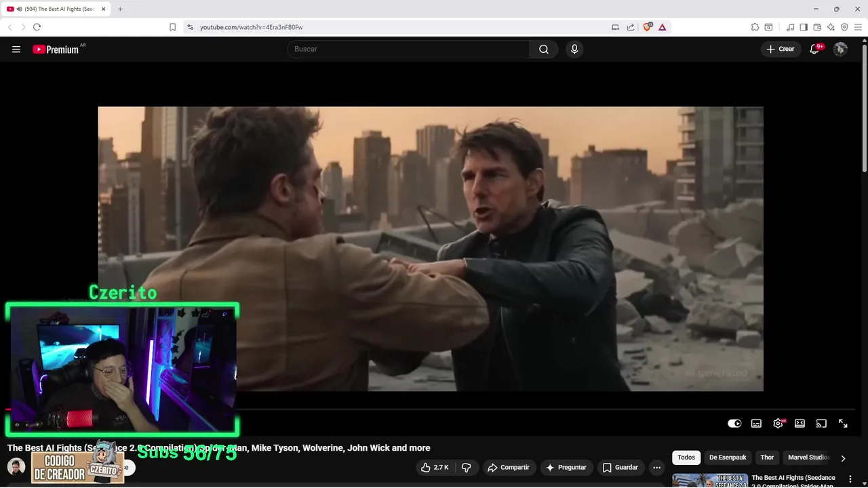Select The Best AI Fights browser tab
The width and height of the screenshot is (868, 488).
click(56, 9)
